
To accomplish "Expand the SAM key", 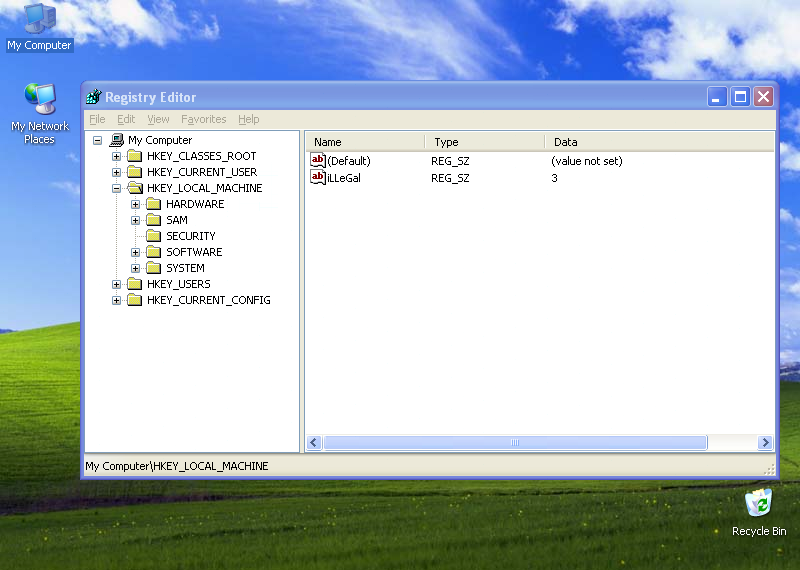I will pyautogui.click(x=135, y=220).
